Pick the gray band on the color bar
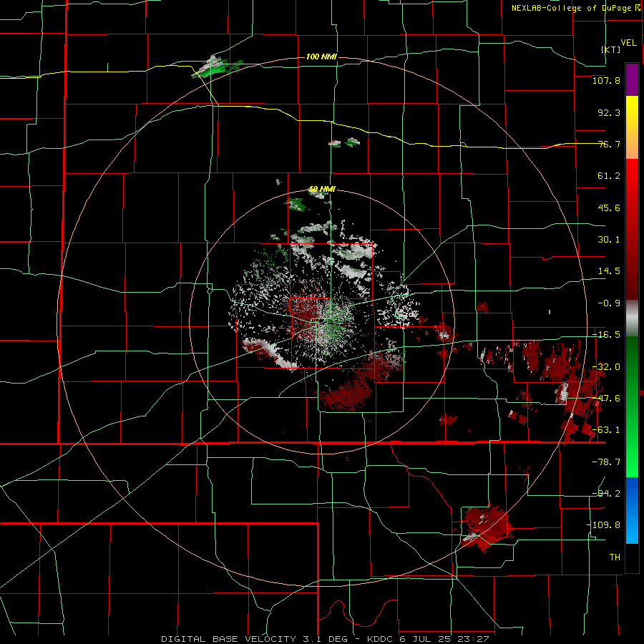 click(632, 318)
